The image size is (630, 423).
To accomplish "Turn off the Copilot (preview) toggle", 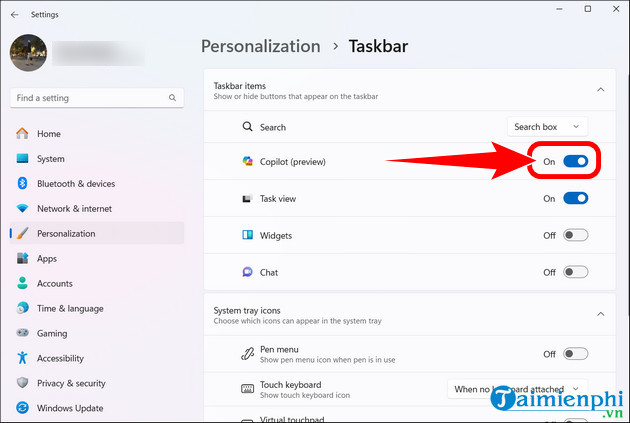I will tap(575, 161).
